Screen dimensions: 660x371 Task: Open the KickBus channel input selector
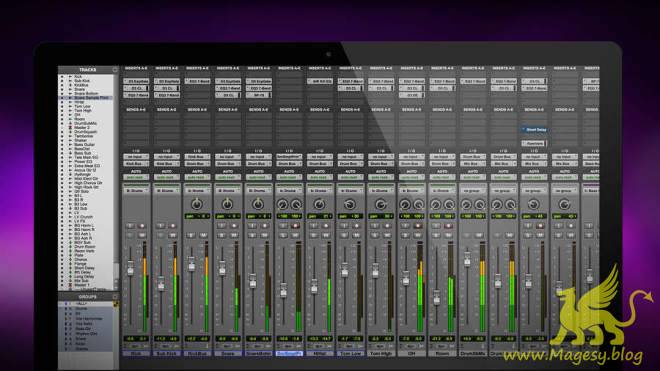pyautogui.click(x=197, y=157)
